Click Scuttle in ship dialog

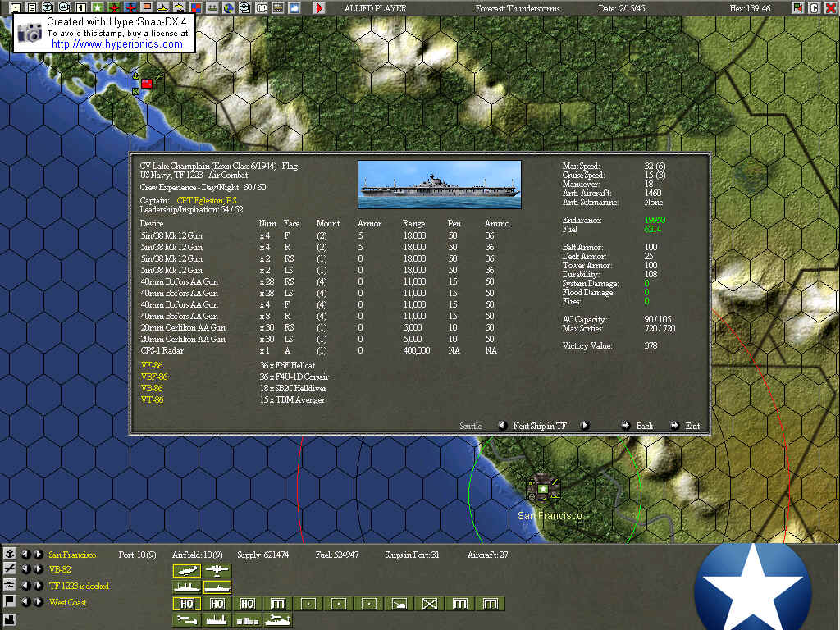coord(471,426)
